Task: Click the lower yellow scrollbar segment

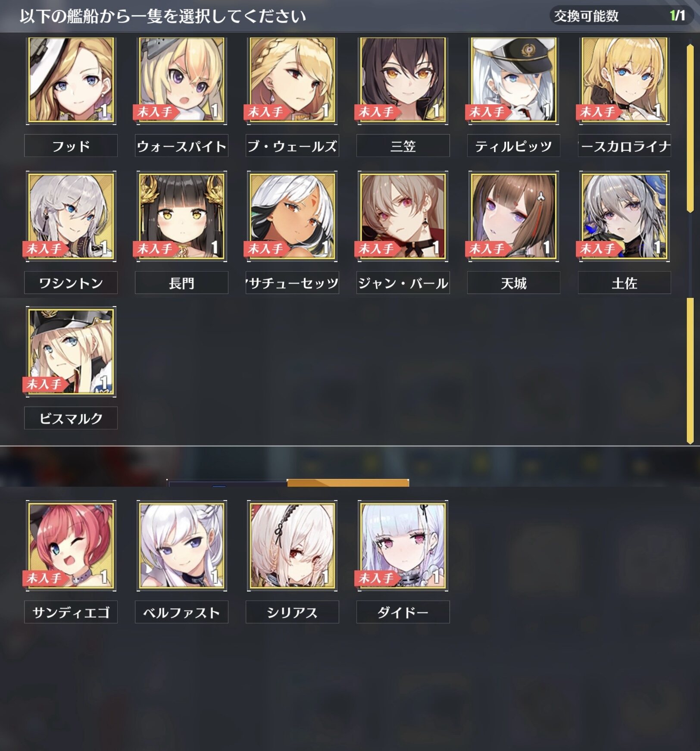Action: click(690, 371)
